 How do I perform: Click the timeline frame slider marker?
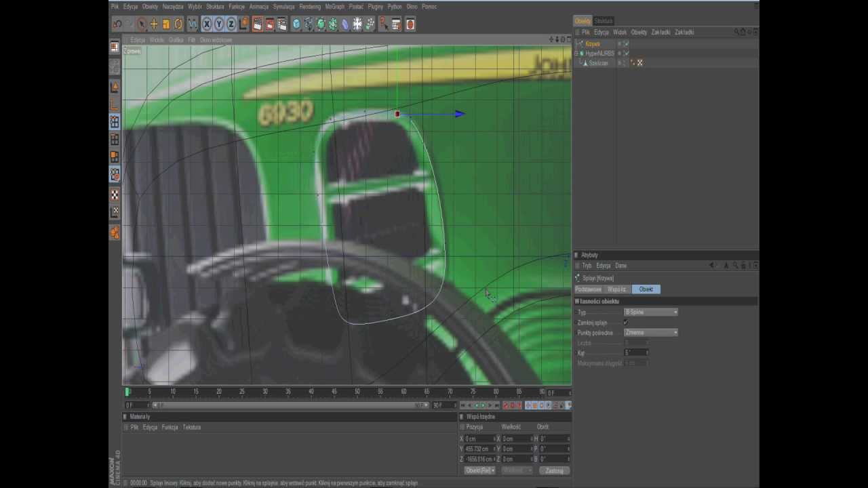click(127, 392)
